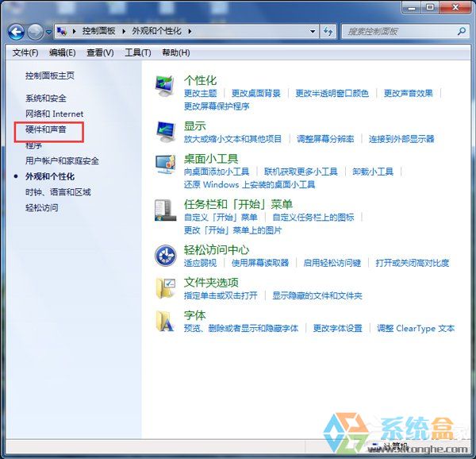The width and height of the screenshot is (476, 459).
Task: Click the 桌面小工具 gadgets icon
Action: coord(166,164)
